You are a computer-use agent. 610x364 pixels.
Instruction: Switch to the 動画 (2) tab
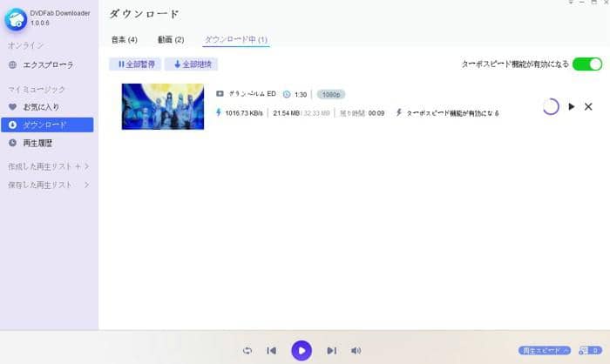click(x=171, y=40)
